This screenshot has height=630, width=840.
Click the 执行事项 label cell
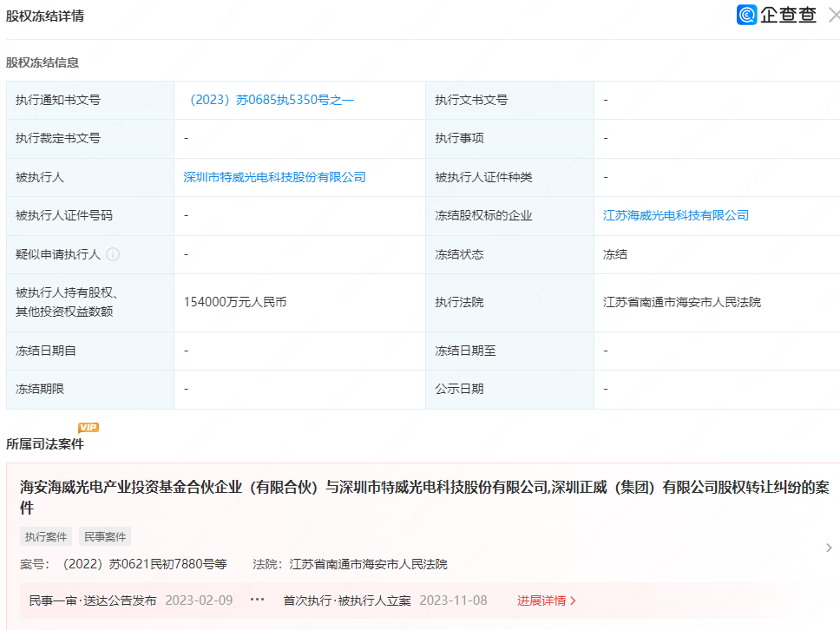[509, 138]
